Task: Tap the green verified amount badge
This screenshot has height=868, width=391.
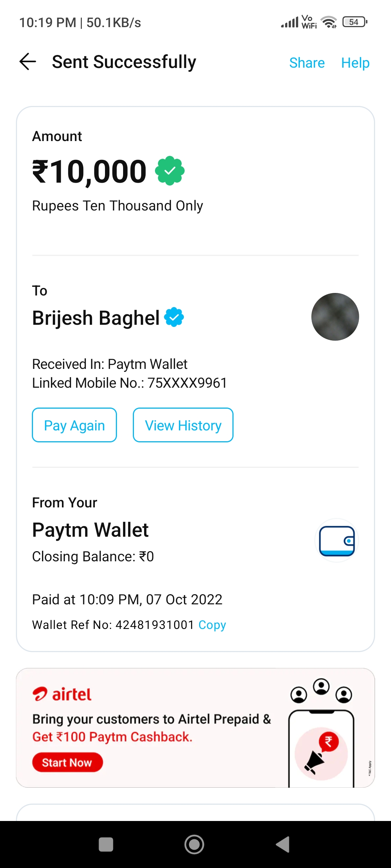Action: tap(170, 171)
